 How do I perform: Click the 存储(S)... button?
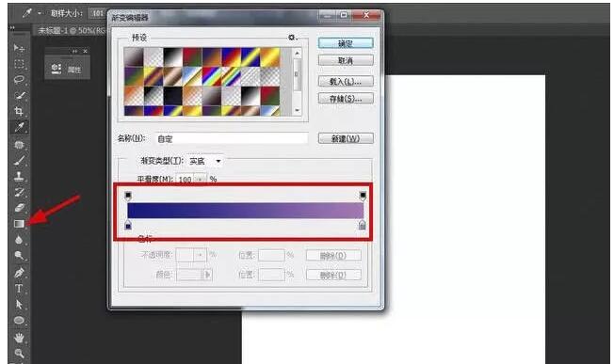pyautogui.click(x=346, y=99)
